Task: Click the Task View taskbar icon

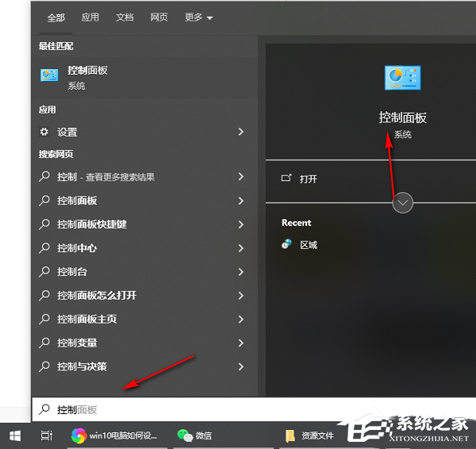Action: [46, 435]
